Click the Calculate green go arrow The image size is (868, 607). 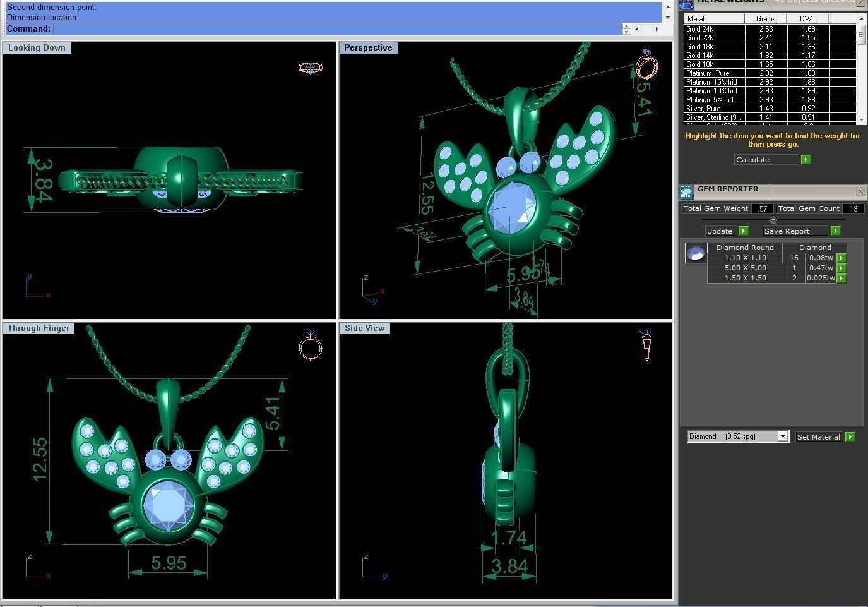pos(806,160)
